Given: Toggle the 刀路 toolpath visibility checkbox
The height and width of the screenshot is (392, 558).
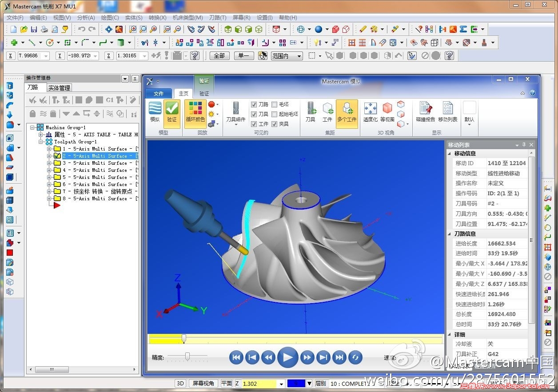Looking at the screenshot, I should (254, 104).
